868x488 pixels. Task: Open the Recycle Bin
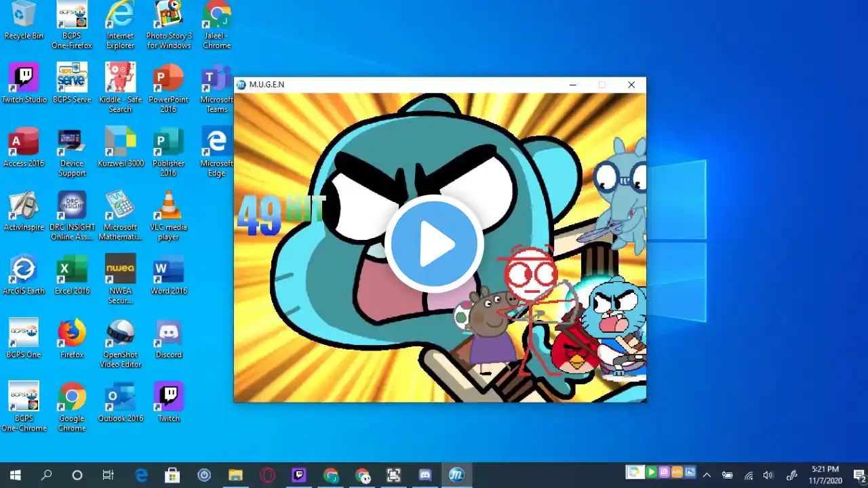coord(24,19)
